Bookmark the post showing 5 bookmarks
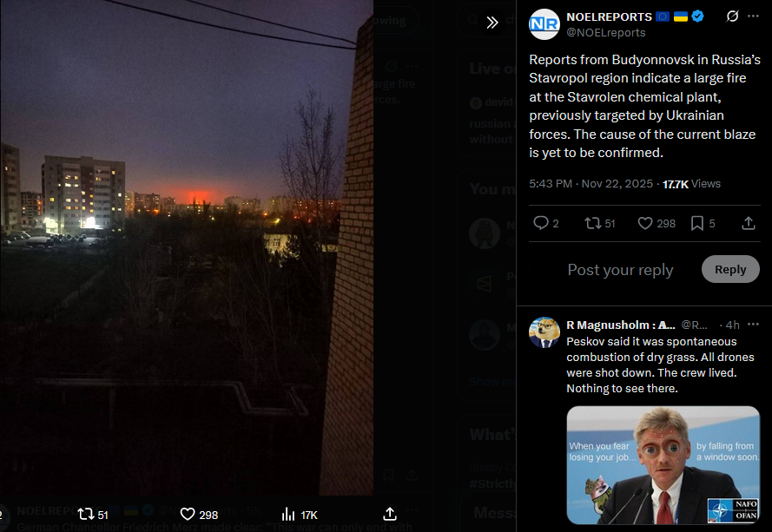Viewport: 772px width, 532px height. click(x=697, y=223)
